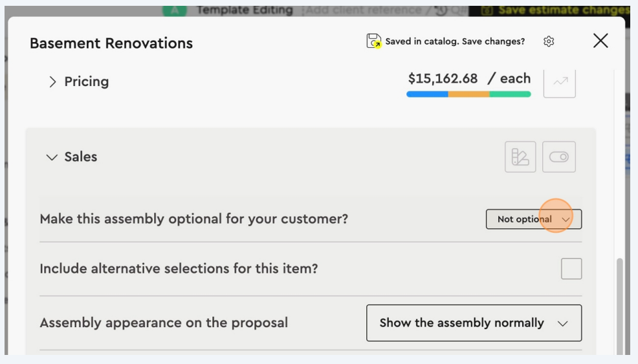Collapse the Sales section
Image resolution: width=638 pixels, height=364 pixels.
52,157
